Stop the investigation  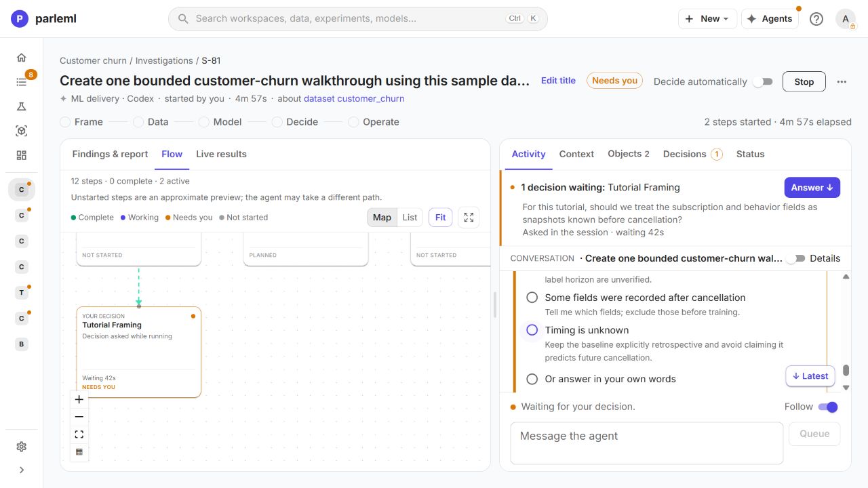click(804, 81)
